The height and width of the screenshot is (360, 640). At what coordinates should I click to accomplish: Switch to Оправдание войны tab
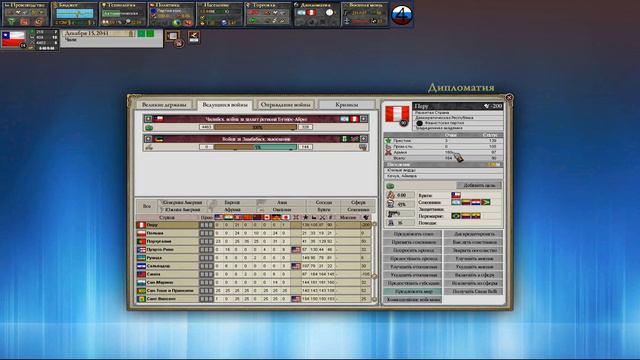pos(285,105)
